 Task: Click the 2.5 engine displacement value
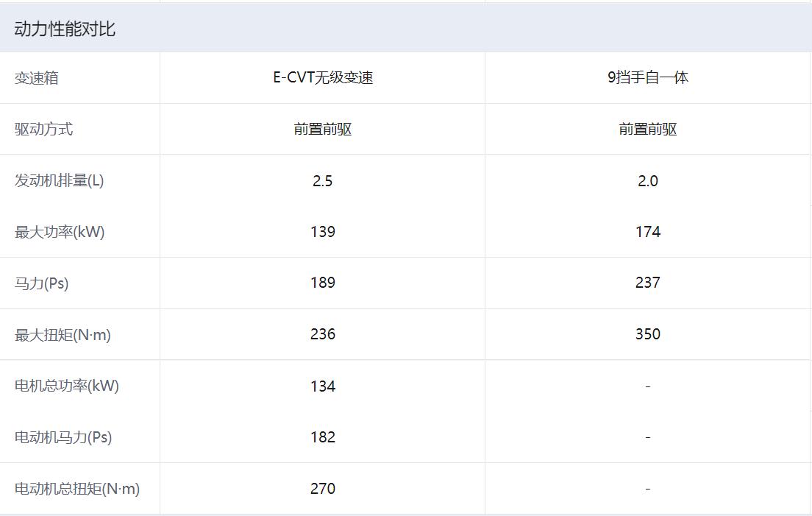(x=323, y=181)
